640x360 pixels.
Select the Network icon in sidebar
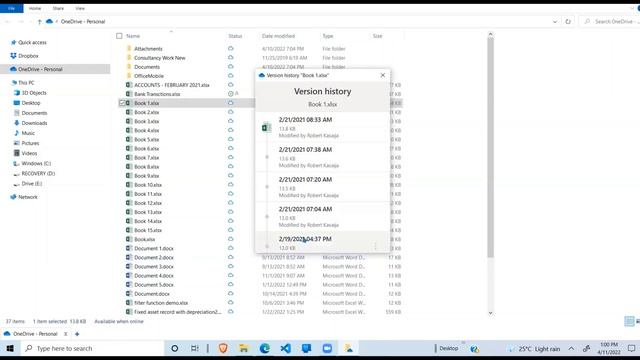tap(13, 197)
